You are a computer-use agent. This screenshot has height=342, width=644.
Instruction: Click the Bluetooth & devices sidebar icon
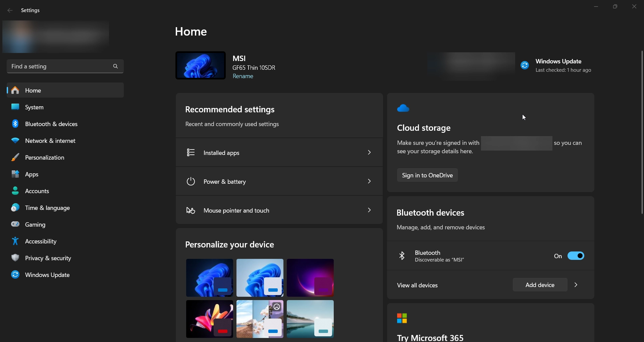tap(15, 124)
